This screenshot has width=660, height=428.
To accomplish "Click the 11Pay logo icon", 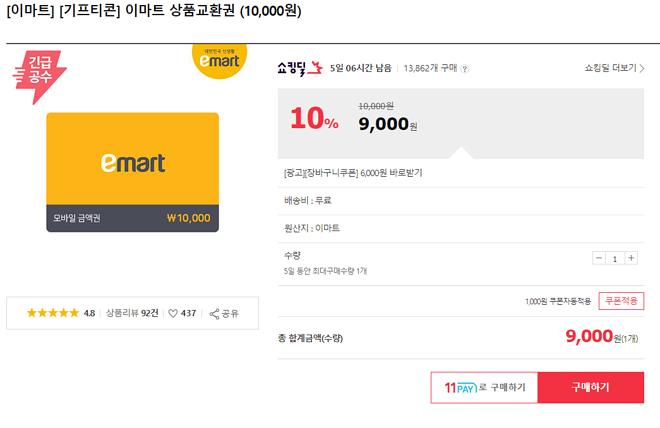I will click(x=460, y=387).
